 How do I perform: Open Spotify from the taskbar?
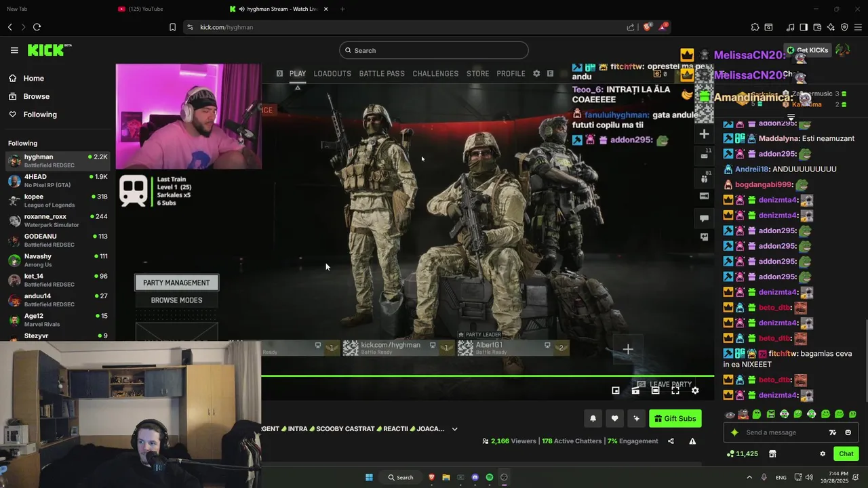490,477
